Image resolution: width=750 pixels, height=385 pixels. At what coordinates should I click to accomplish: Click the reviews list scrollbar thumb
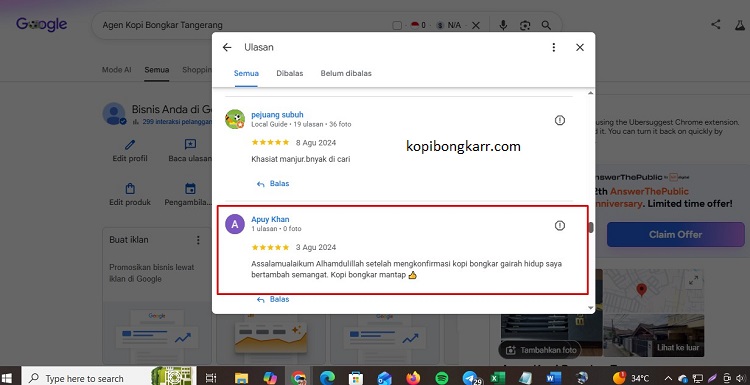click(591, 228)
